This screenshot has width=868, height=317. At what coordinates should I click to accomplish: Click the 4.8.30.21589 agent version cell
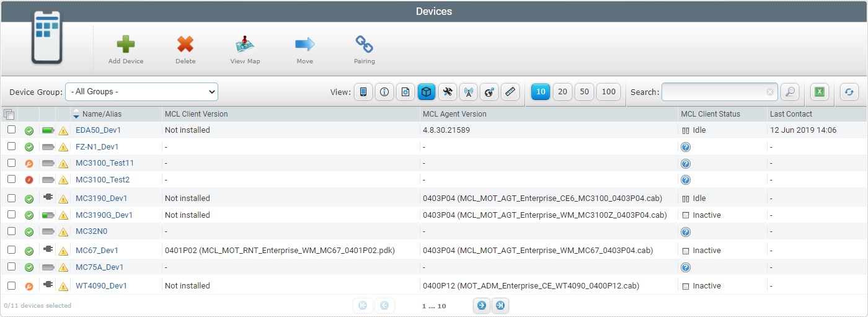pyautogui.click(x=446, y=130)
